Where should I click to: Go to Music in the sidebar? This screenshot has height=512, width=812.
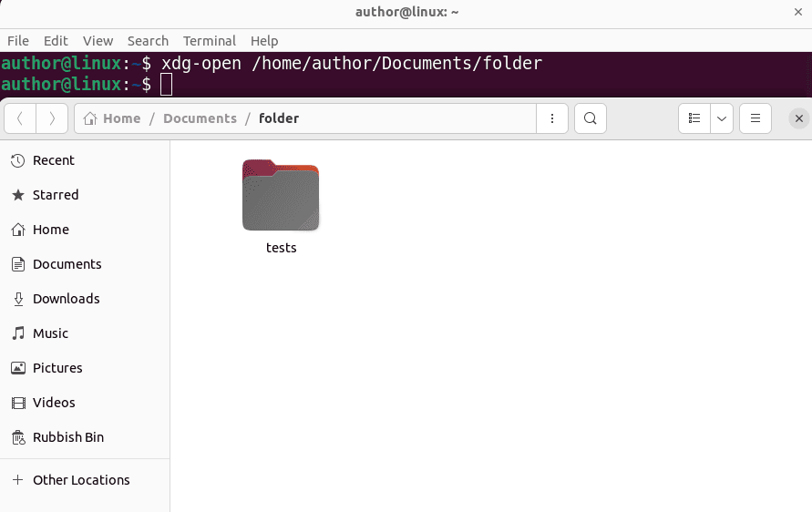pos(85,333)
